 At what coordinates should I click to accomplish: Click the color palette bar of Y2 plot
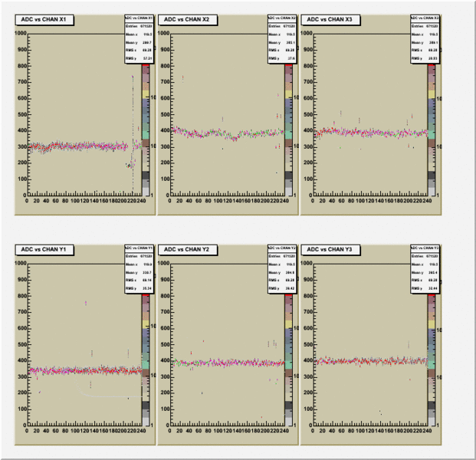coord(289,360)
